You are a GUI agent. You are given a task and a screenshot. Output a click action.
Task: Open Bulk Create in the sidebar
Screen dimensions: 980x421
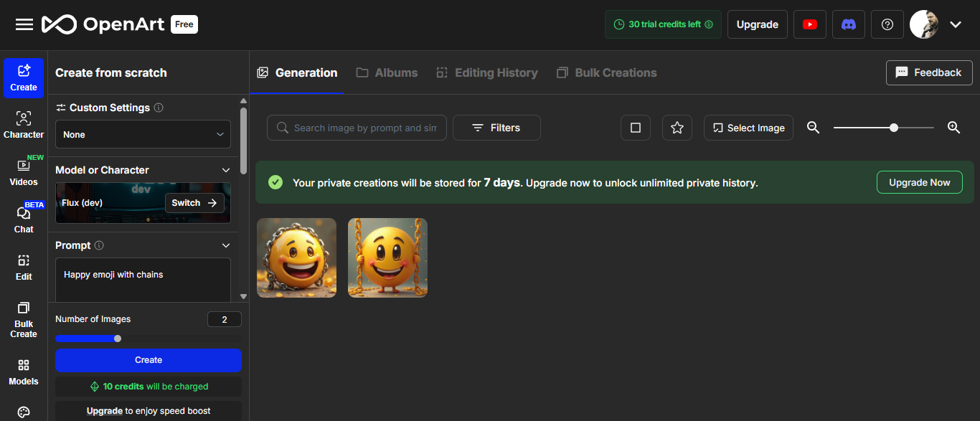point(24,320)
